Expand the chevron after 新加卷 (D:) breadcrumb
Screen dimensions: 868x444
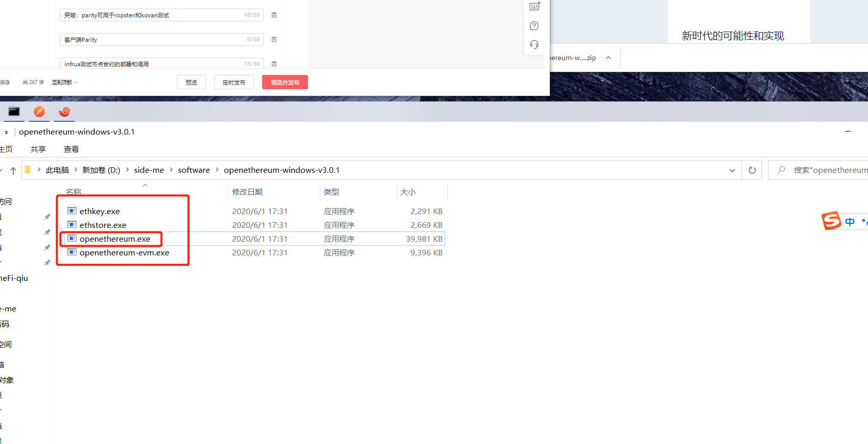pyautogui.click(x=127, y=170)
